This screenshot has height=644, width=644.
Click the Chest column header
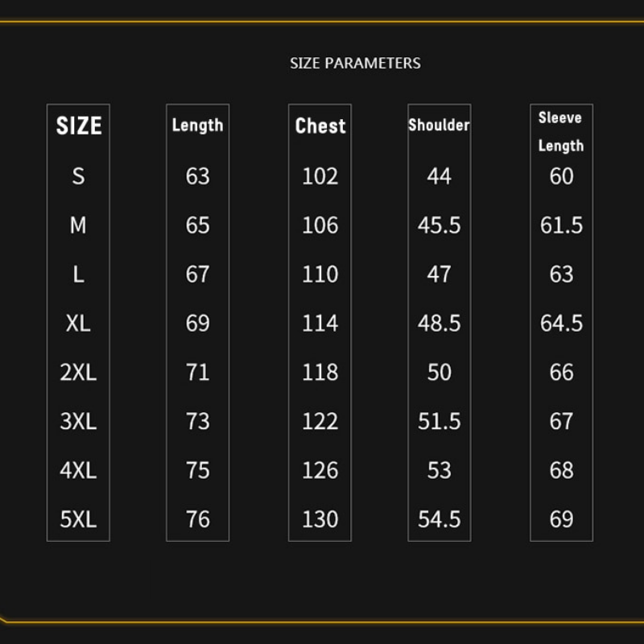tap(320, 126)
